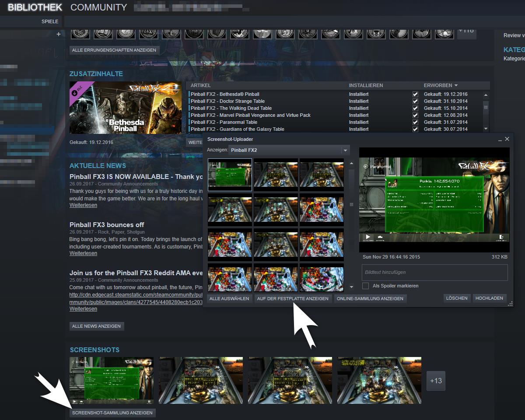Viewport: 525px width, 420px height.
Task: Toggle the Paranormal Table install checkbox
Action: 415,122
